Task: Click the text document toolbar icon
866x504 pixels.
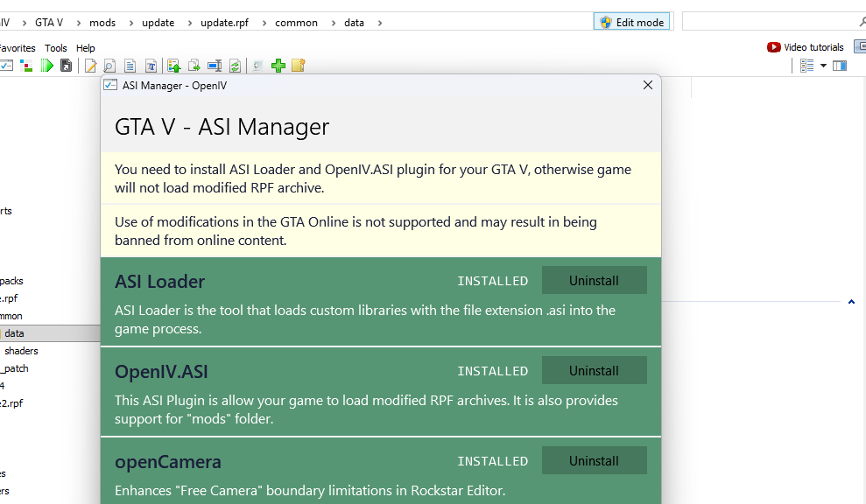Action: [x=130, y=66]
